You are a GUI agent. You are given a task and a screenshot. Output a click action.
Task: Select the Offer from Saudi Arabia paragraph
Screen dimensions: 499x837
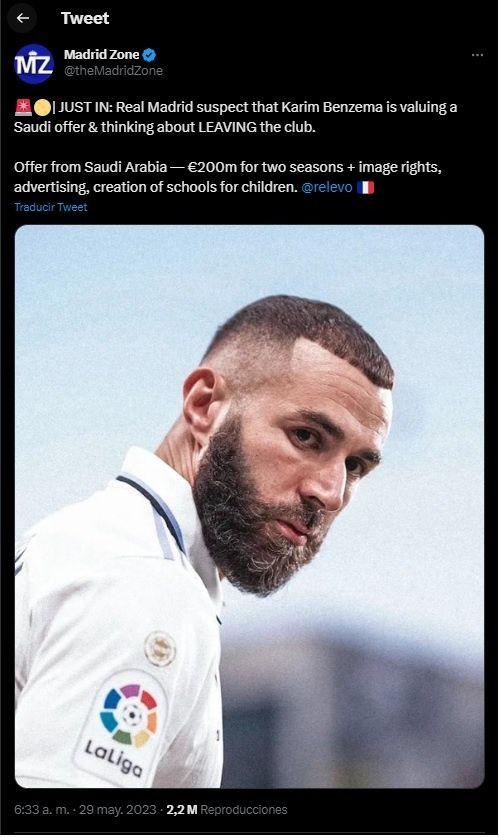click(228, 177)
